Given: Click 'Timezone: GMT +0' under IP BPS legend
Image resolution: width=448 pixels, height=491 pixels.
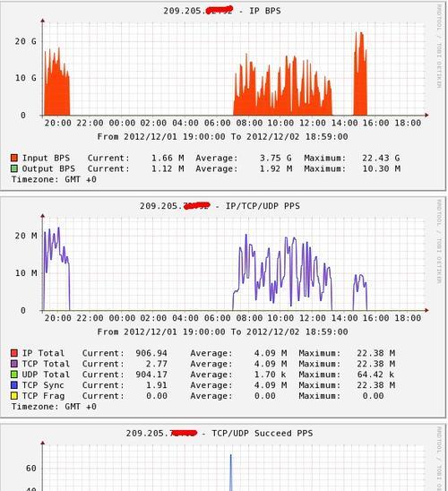Looking at the screenshot, I should pos(54,179).
